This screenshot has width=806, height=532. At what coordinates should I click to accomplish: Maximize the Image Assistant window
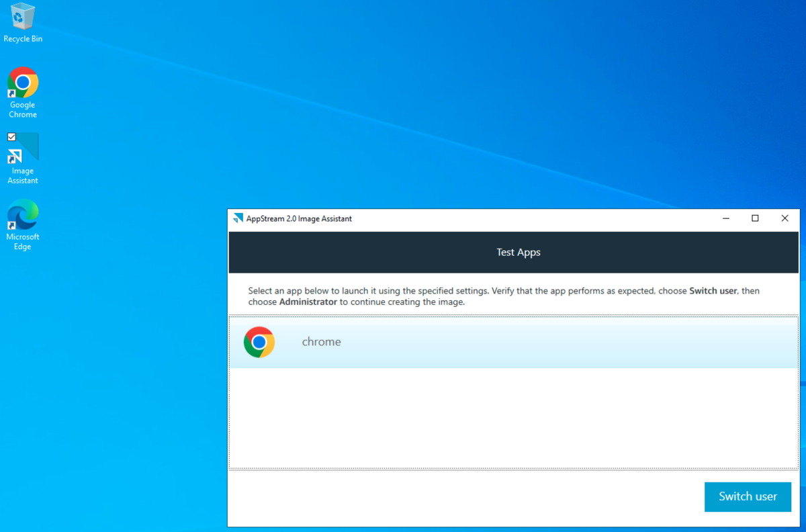pos(755,218)
